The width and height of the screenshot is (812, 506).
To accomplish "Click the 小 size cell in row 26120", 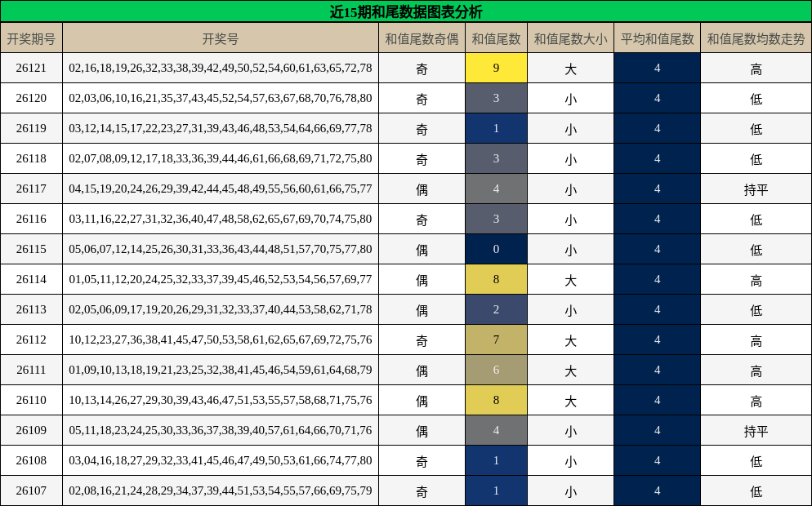I will (571, 98).
